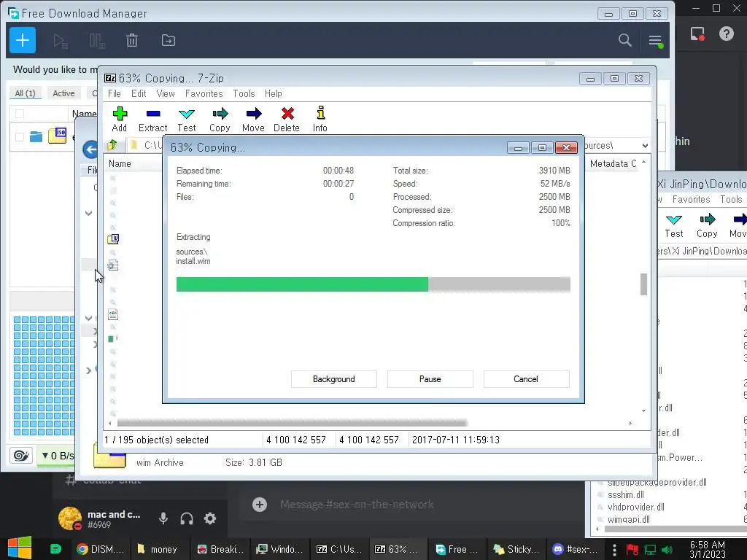Open the Help menu in 7-Zip

(274, 94)
